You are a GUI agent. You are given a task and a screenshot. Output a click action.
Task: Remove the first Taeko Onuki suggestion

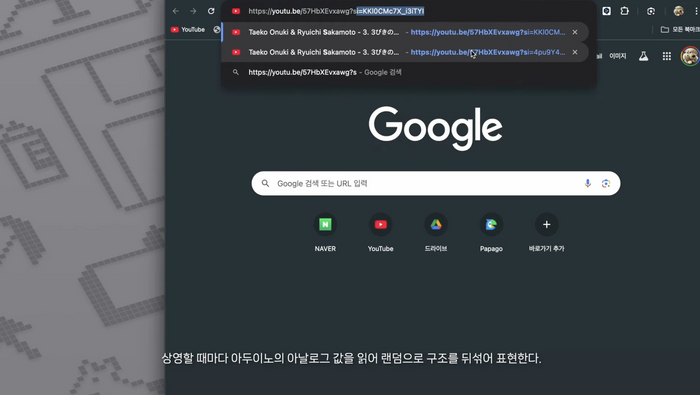pos(575,32)
